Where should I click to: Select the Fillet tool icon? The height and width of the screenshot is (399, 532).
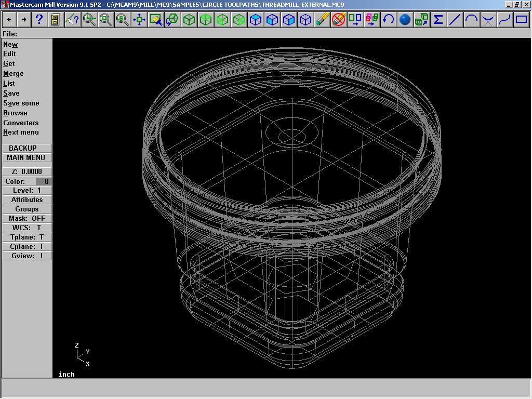point(488,20)
